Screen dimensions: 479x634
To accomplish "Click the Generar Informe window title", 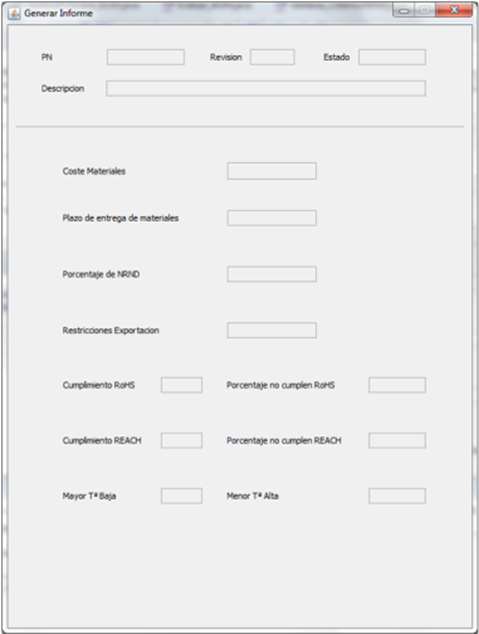I will pyautogui.click(x=58, y=13).
